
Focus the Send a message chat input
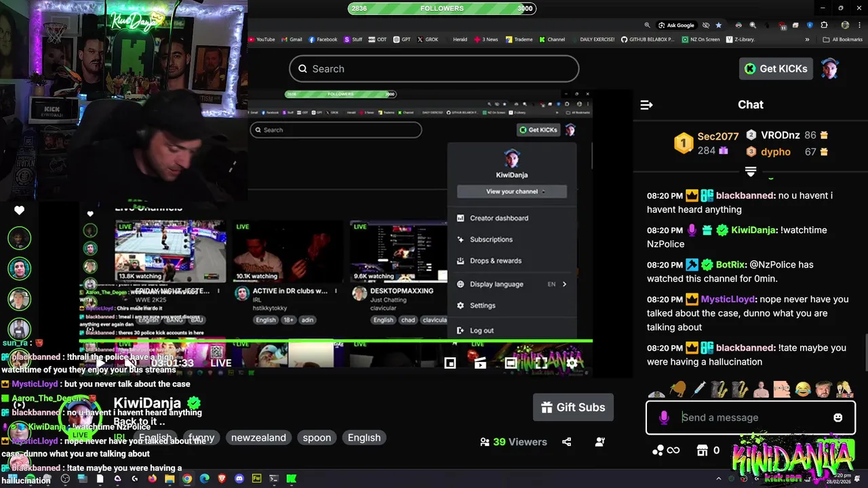(751, 418)
